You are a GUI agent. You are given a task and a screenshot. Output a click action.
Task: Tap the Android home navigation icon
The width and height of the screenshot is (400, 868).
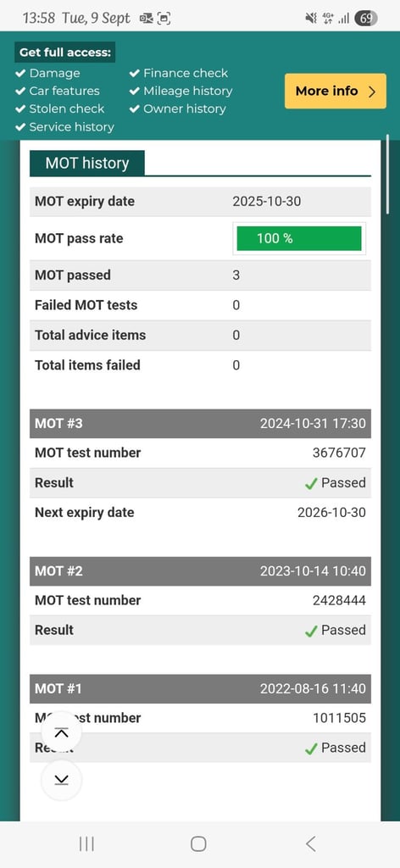coord(198,843)
